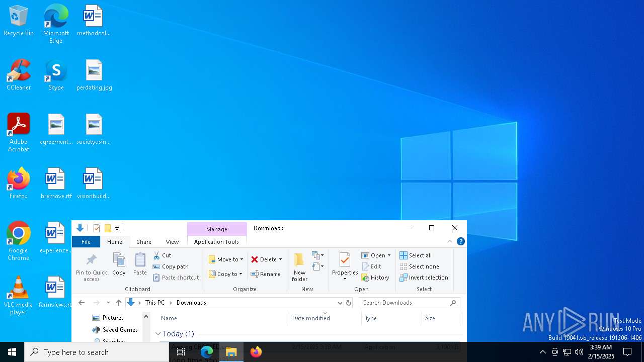Open Recycle Bin desktop icon

coord(19,21)
